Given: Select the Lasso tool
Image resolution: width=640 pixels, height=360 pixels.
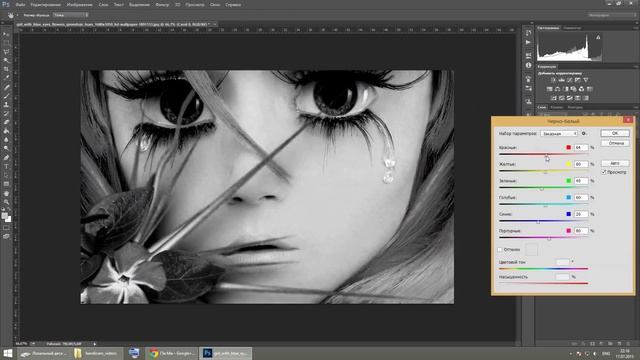Looking at the screenshot, I should tap(6, 51).
